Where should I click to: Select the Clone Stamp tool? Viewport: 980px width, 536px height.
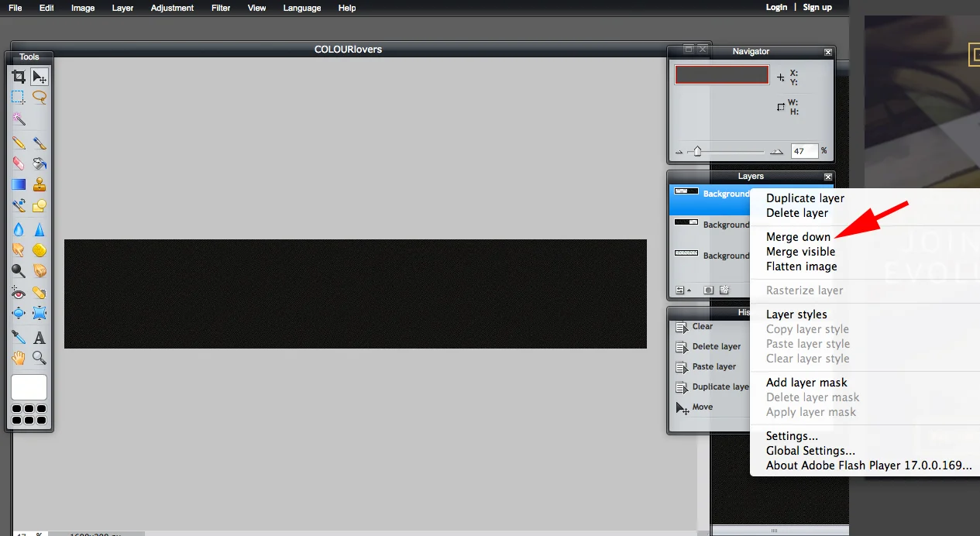tap(40, 184)
